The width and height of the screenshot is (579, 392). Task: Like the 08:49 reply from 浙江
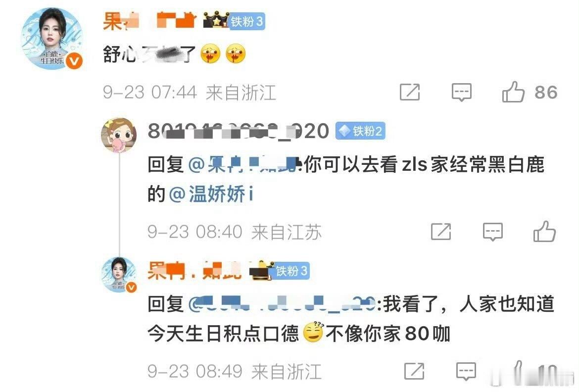click(518, 371)
